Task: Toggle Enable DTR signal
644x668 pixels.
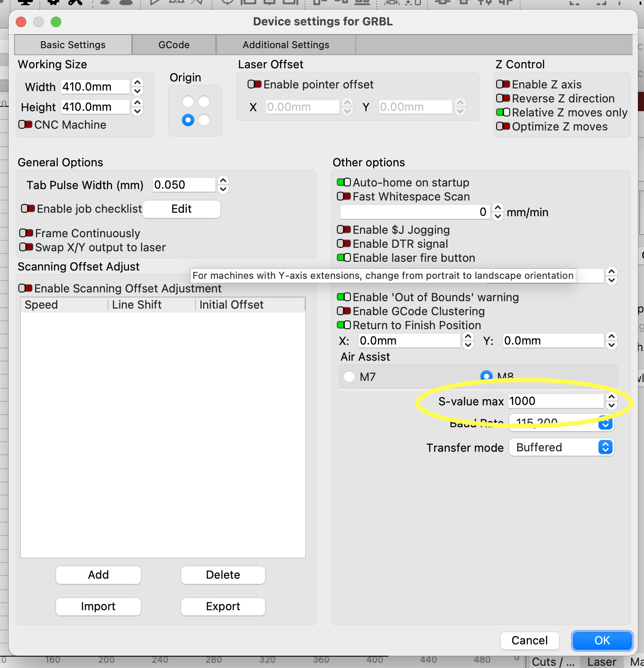Action: click(344, 243)
